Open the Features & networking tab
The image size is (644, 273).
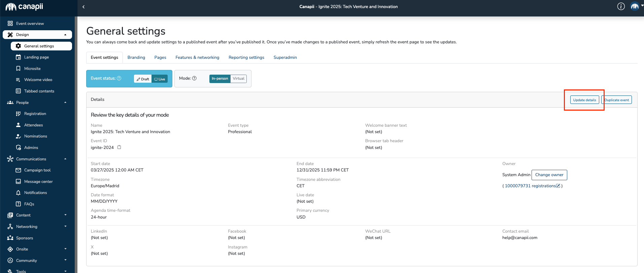point(197,57)
